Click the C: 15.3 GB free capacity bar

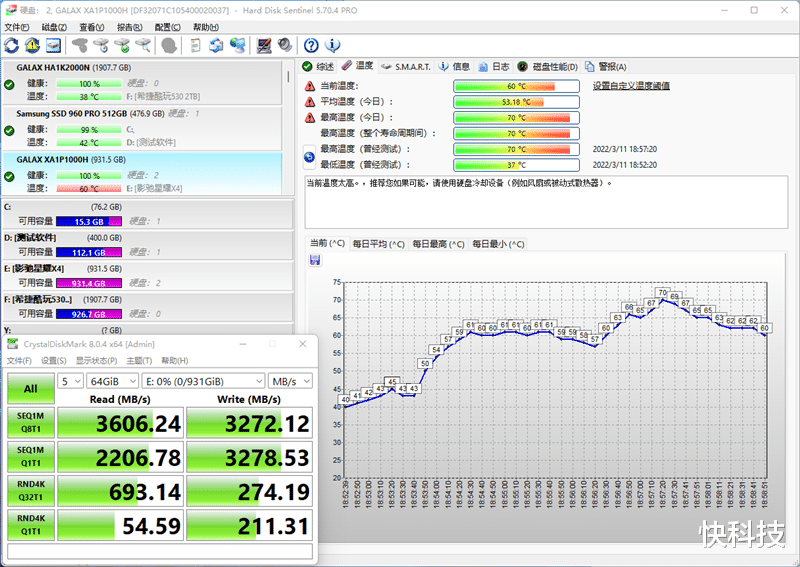pyautogui.click(x=89, y=221)
